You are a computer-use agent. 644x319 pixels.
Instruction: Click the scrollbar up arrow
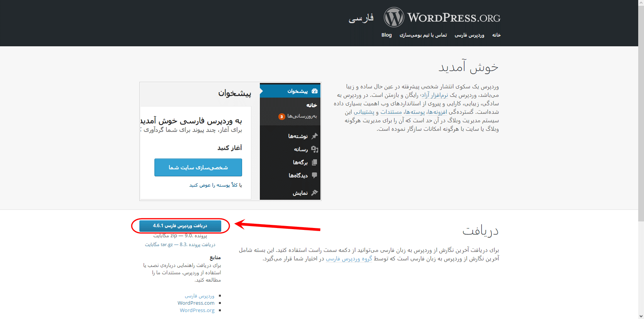point(641,3)
